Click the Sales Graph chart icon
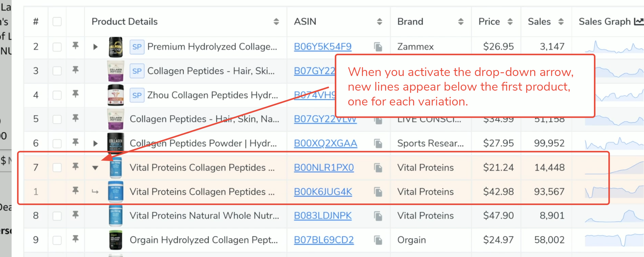The image size is (644, 257). (639, 22)
